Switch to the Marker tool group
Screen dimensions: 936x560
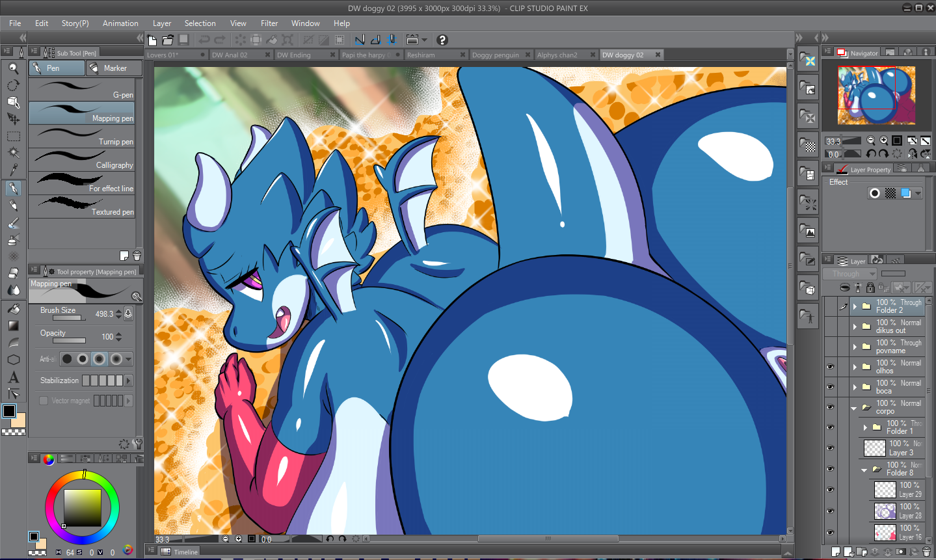114,68
